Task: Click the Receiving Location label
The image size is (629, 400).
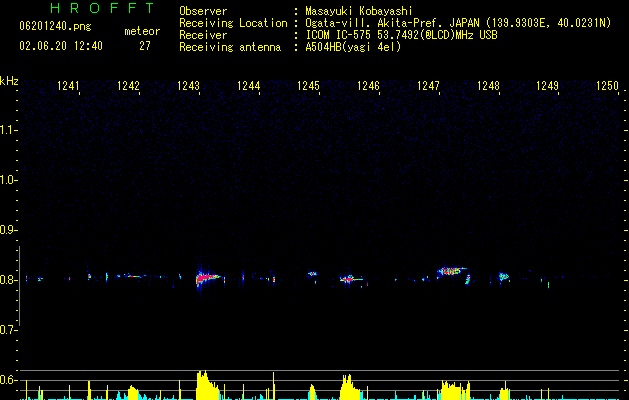Action: tap(233, 23)
